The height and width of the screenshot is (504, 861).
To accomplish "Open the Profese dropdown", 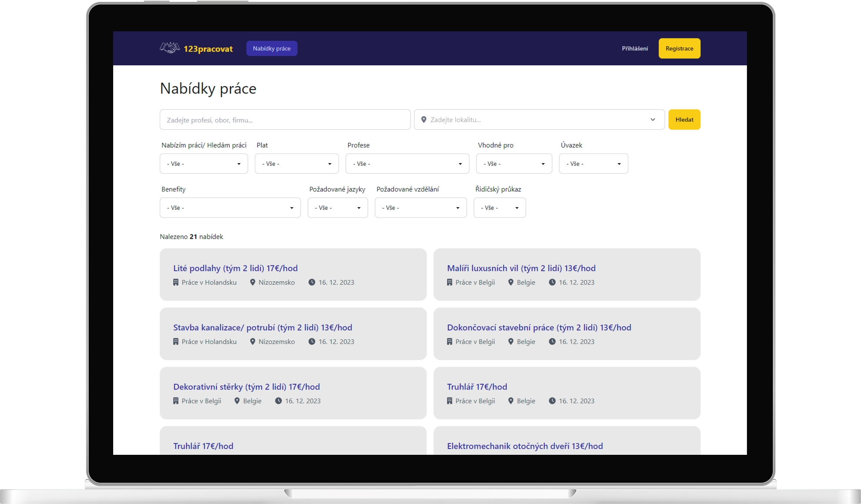I will [x=407, y=164].
